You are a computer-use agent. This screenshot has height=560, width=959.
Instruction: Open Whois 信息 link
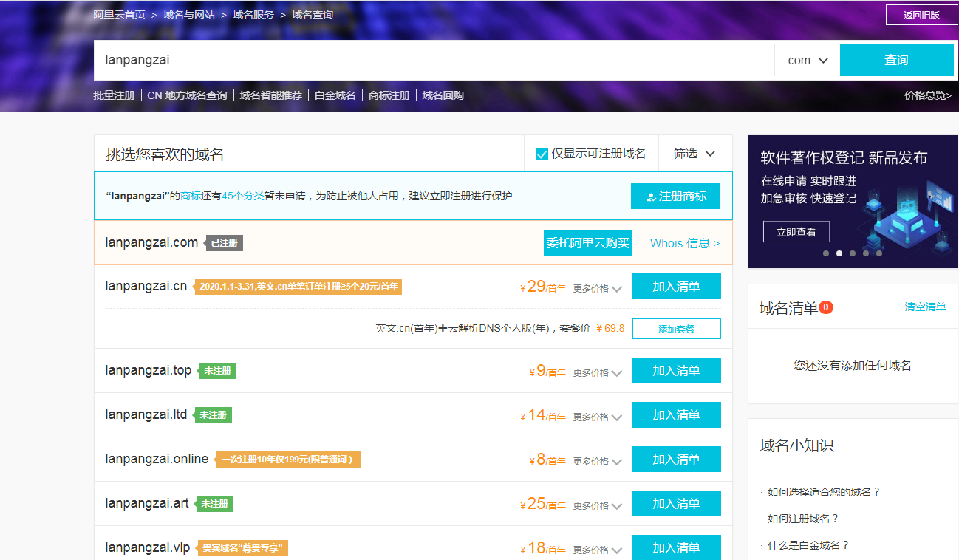pos(685,243)
